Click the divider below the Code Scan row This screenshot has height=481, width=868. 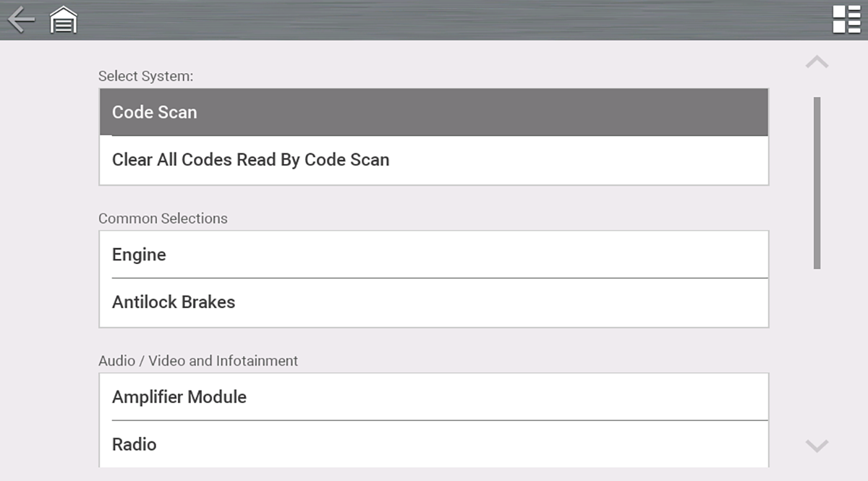pyautogui.click(x=433, y=136)
